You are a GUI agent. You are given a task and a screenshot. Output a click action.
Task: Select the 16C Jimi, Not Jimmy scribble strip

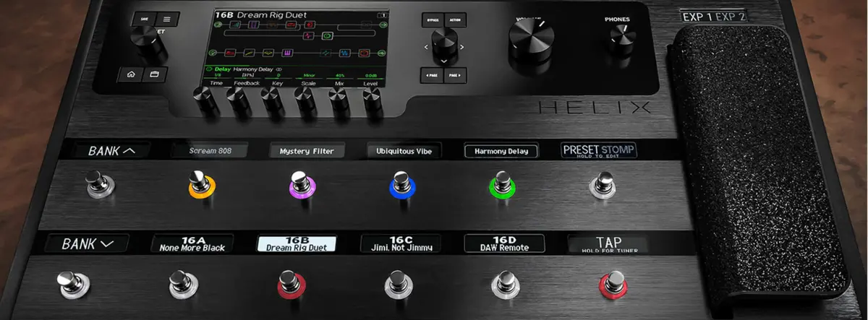click(400, 243)
